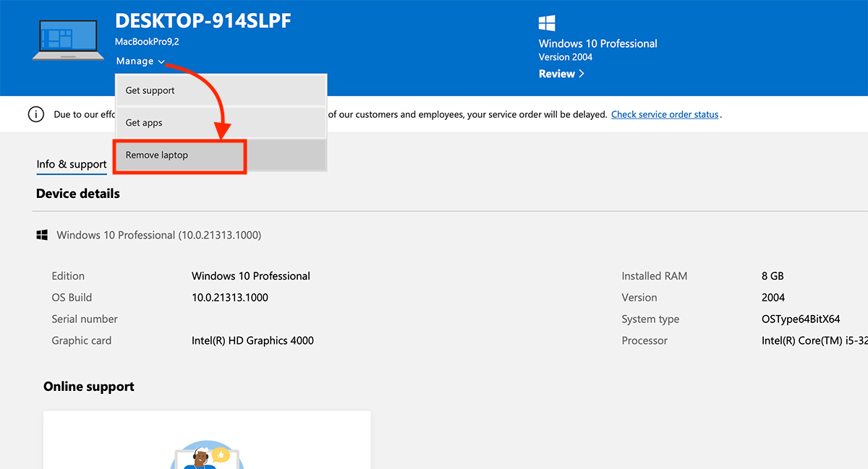The image size is (868, 469).
Task: Click the MacBookPro9,2 model text
Action: click(147, 42)
